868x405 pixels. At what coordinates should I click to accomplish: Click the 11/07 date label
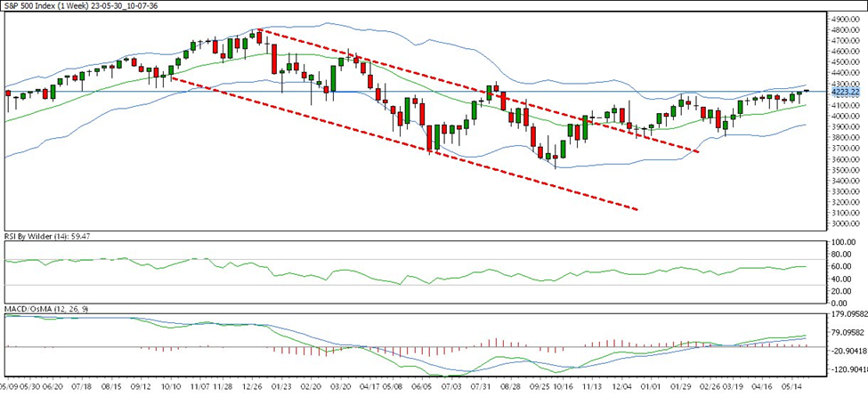pos(201,385)
